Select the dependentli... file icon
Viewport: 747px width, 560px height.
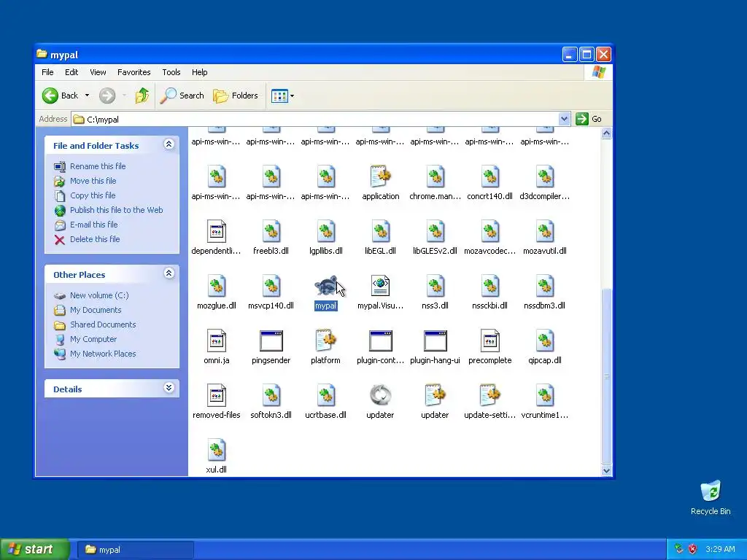[x=216, y=231]
